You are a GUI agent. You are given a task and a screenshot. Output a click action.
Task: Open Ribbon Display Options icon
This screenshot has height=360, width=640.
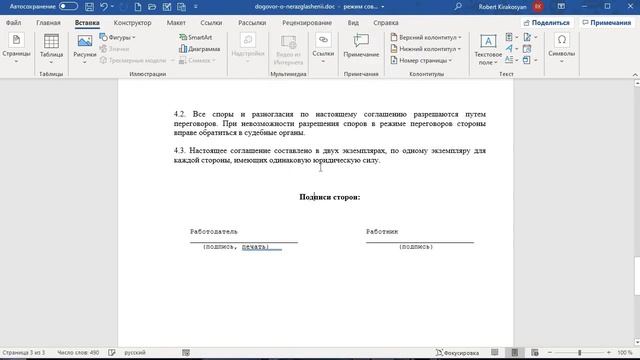561,7
